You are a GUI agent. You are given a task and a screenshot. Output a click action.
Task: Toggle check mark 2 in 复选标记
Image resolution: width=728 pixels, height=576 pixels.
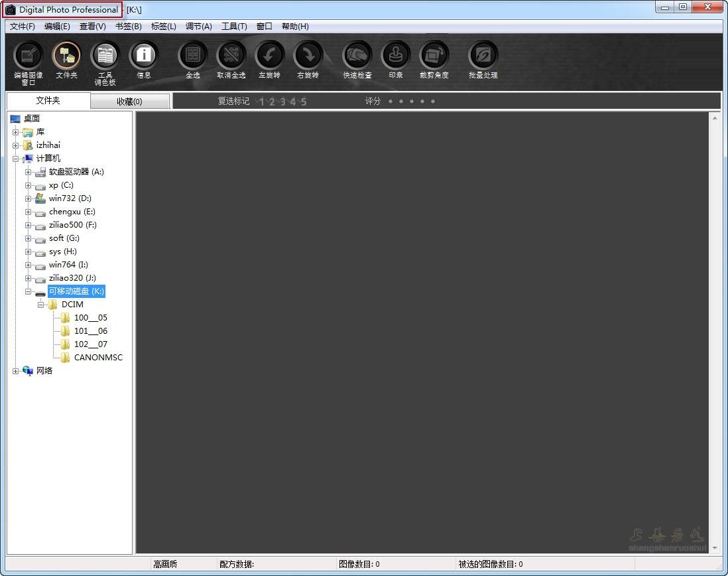click(x=272, y=102)
